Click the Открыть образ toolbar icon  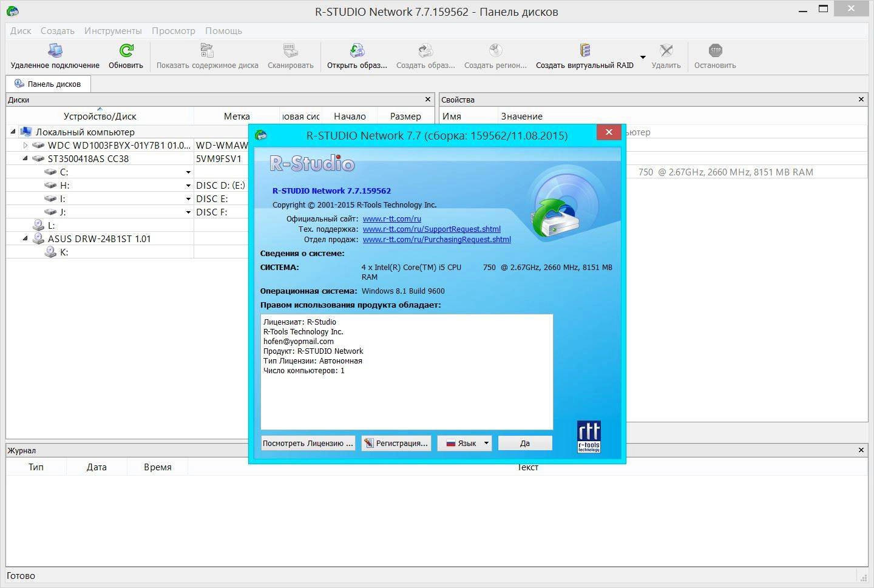pyautogui.click(x=357, y=50)
